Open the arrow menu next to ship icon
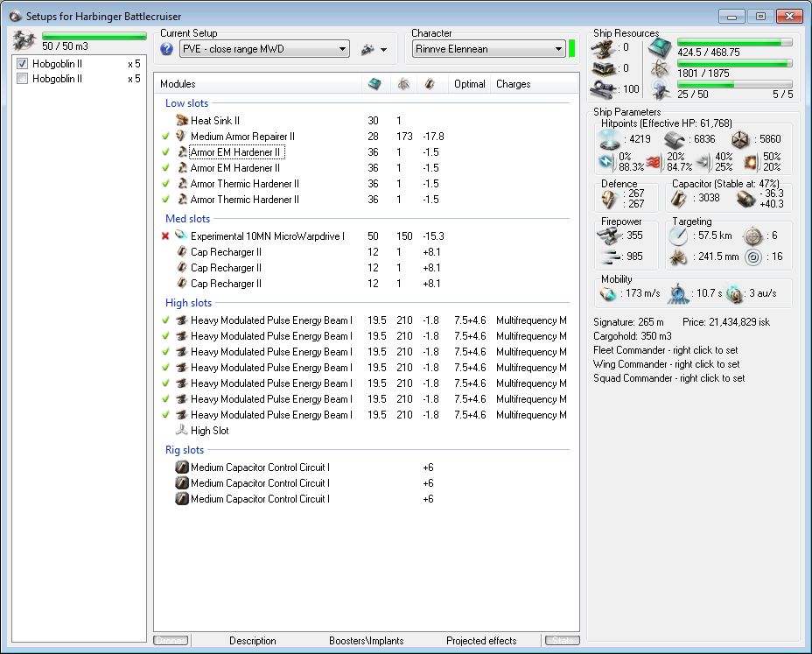Viewport: 812px width, 654px height. pyautogui.click(x=384, y=50)
